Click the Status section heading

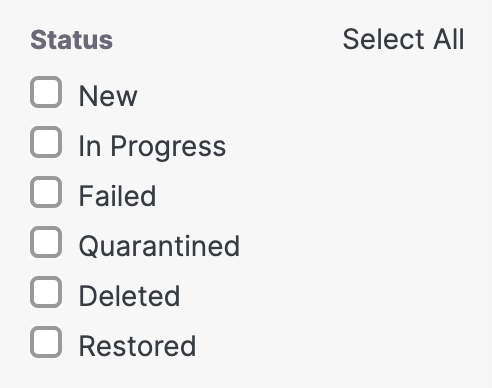pyautogui.click(x=72, y=40)
